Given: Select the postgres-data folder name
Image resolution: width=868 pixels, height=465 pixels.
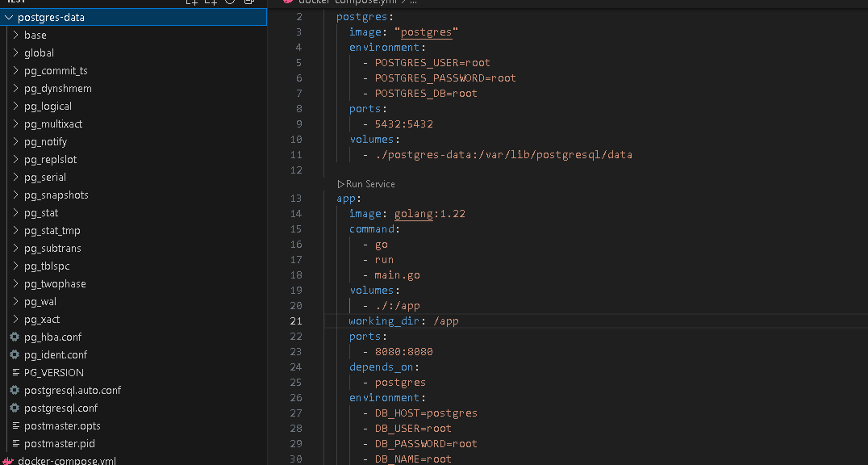Looking at the screenshot, I should [51, 17].
